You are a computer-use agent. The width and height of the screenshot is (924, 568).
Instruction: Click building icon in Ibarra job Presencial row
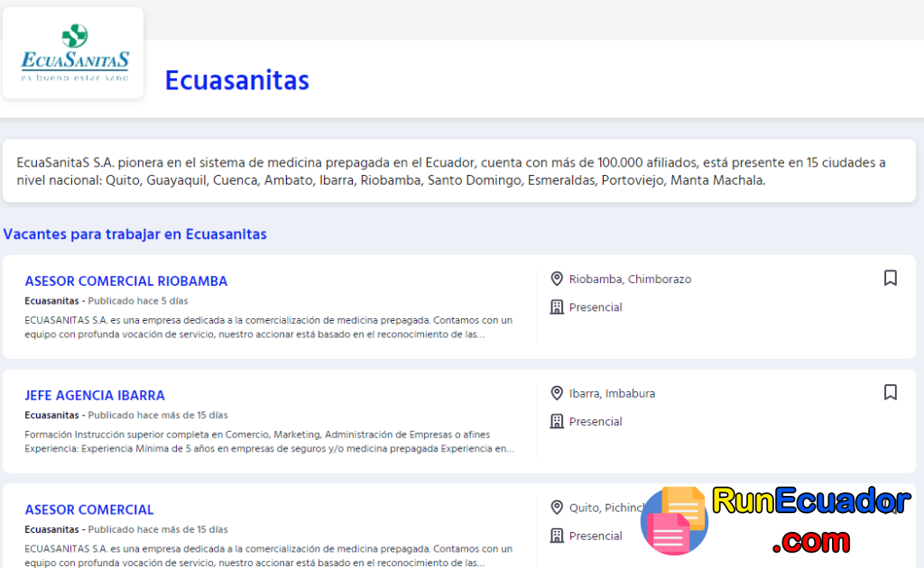coord(556,421)
